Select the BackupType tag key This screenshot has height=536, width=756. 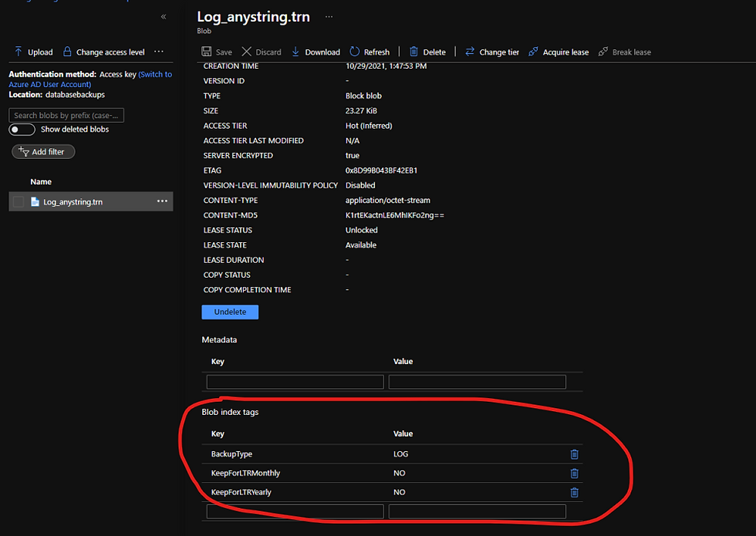[x=231, y=454]
